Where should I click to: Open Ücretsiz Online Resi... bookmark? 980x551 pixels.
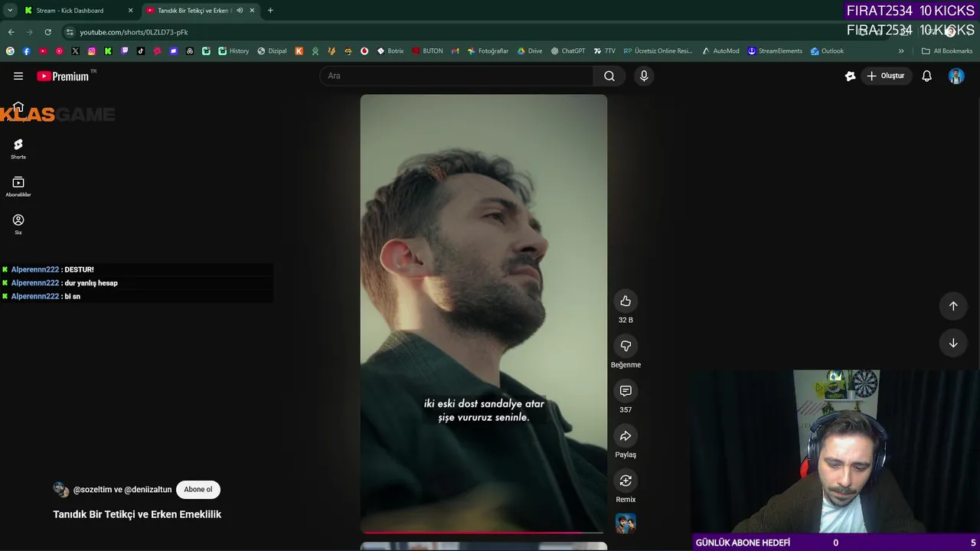point(658,51)
